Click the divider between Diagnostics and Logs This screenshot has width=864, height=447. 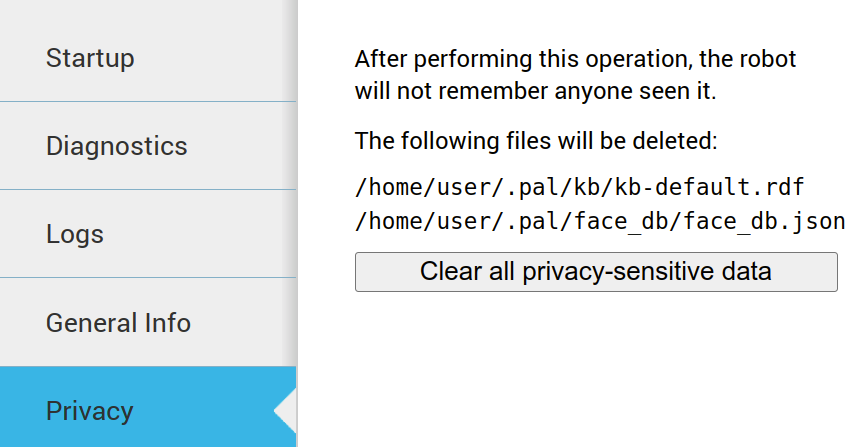148,189
